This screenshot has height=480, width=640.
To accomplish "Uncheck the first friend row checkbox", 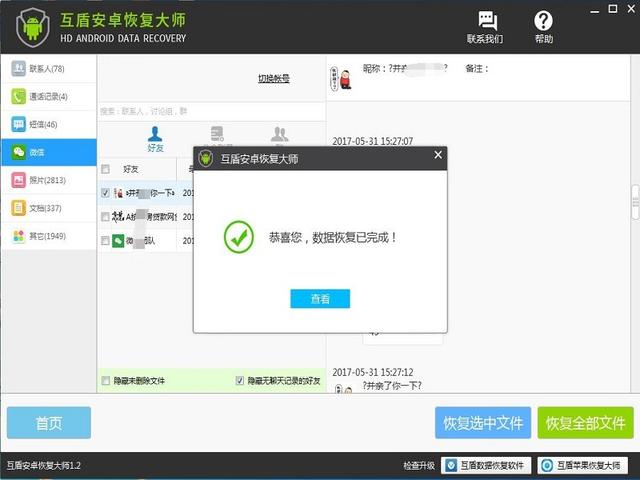I will coord(105,193).
